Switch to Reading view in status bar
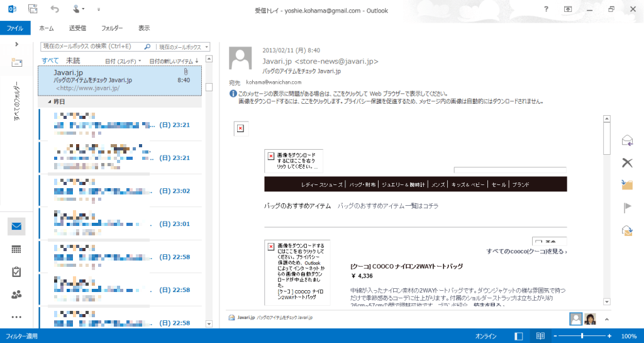The height and width of the screenshot is (343, 644). pyautogui.click(x=540, y=336)
